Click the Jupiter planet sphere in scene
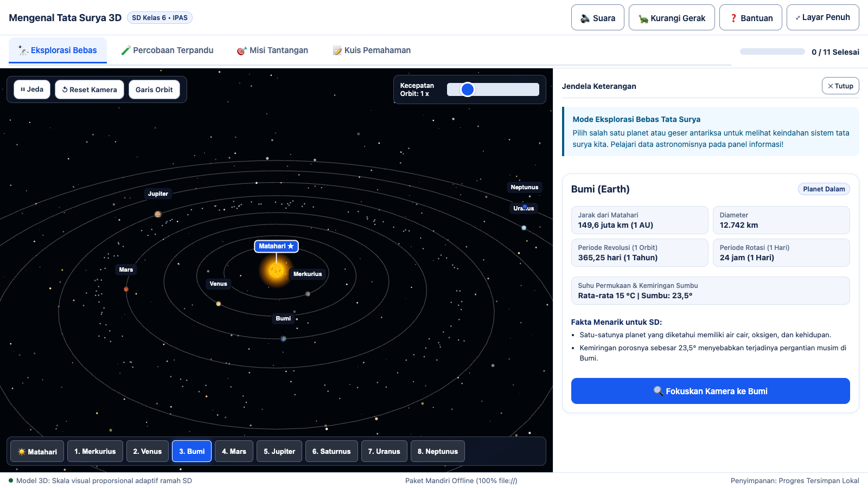 [158, 214]
